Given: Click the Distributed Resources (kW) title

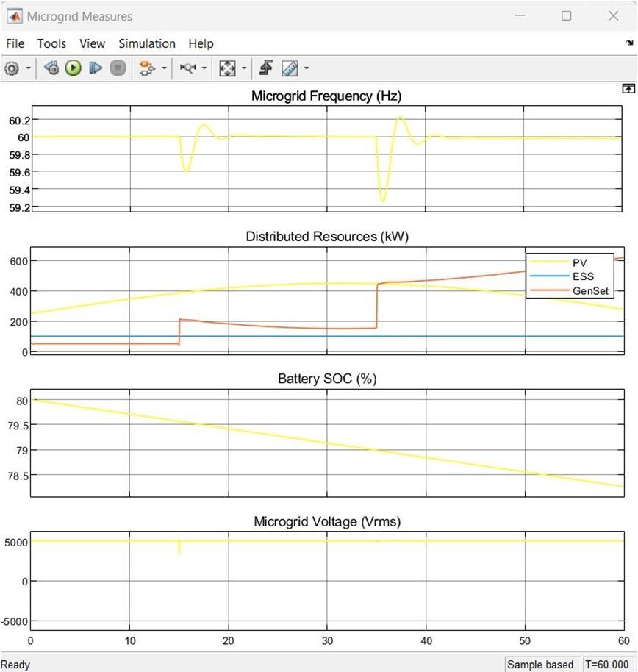Looking at the screenshot, I should (x=327, y=237).
